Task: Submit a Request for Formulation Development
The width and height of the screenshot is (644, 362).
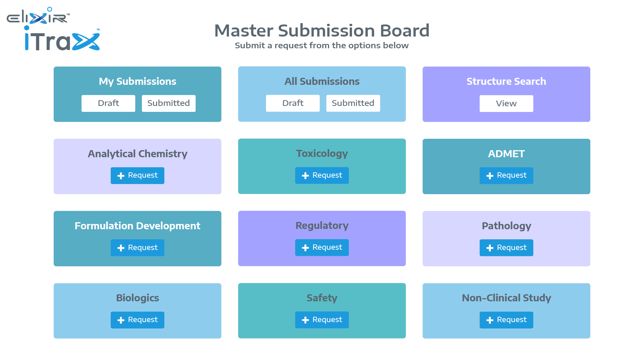Action: (x=137, y=247)
